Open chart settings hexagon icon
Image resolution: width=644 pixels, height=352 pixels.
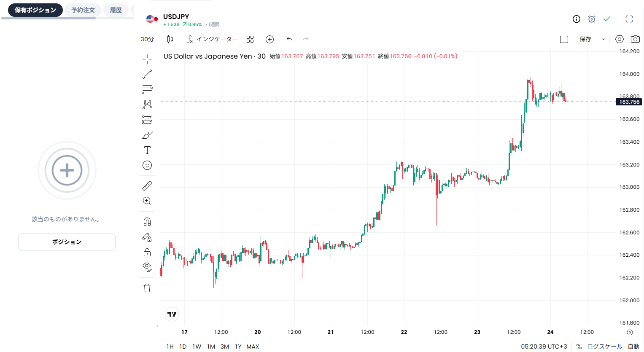click(x=619, y=39)
